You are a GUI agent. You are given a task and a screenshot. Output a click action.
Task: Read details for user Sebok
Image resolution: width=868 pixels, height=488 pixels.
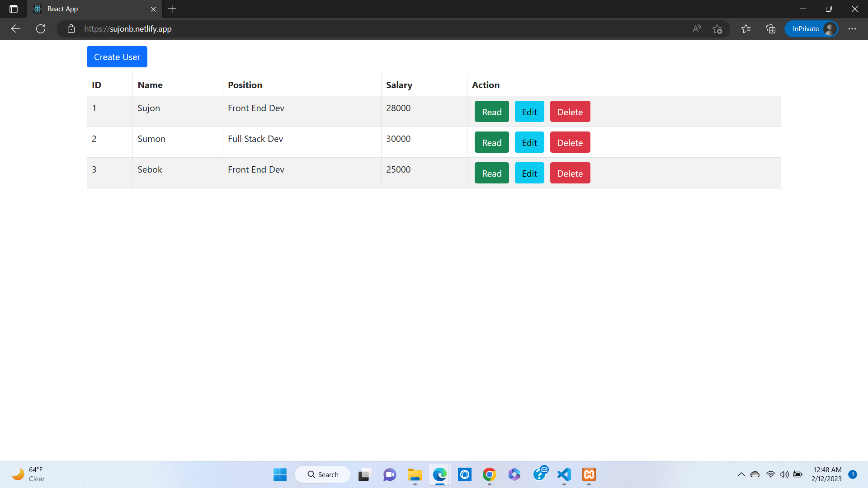pos(491,173)
